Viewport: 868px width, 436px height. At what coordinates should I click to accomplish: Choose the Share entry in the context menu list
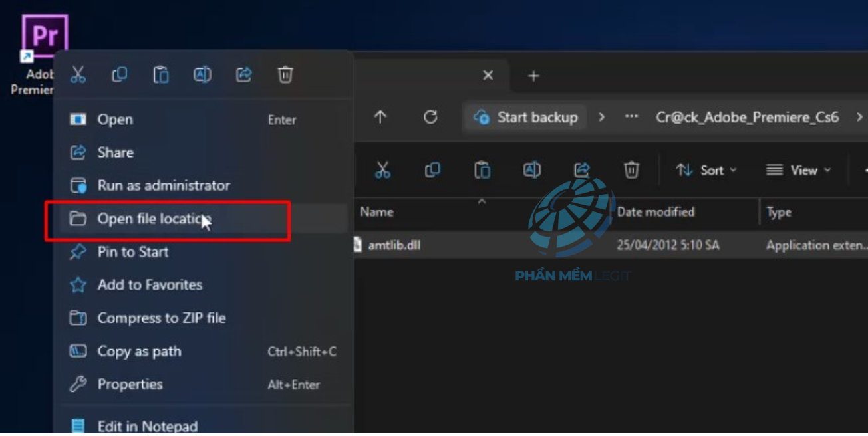pyautogui.click(x=204, y=152)
